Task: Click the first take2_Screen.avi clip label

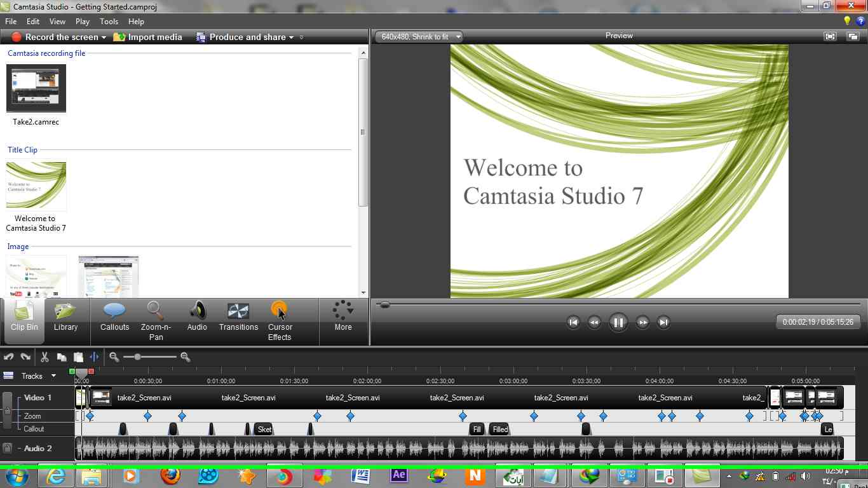Action: click(x=144, y=398)
